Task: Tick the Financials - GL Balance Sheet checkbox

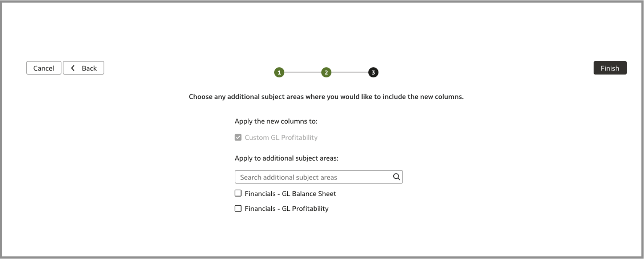Action: point(238,193)
